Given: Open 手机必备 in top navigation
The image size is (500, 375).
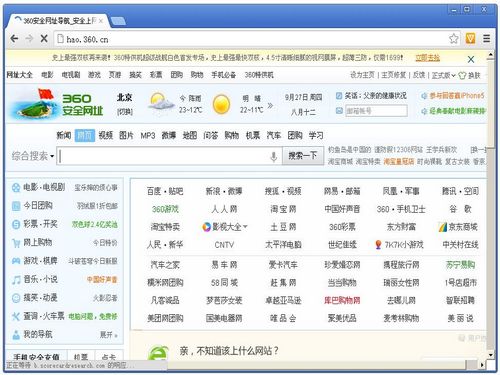Looking at the screenshot, I should click(223, 75).
